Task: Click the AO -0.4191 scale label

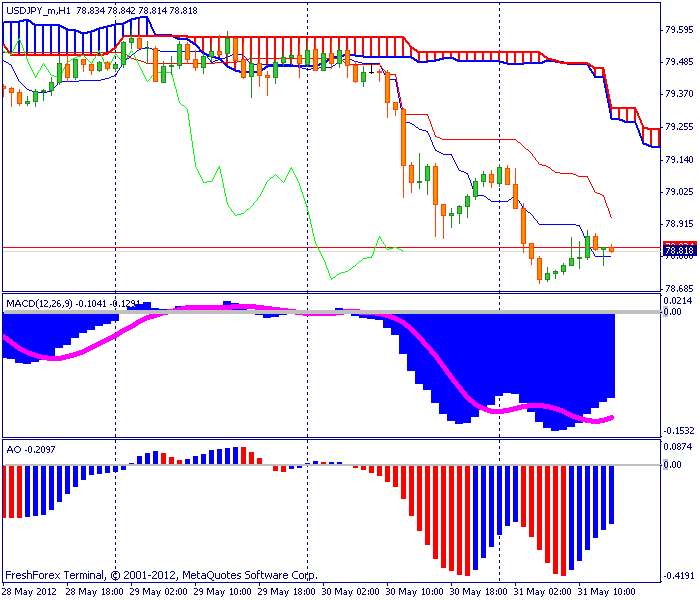Action: pyautogui.click(x=679, y=575)
